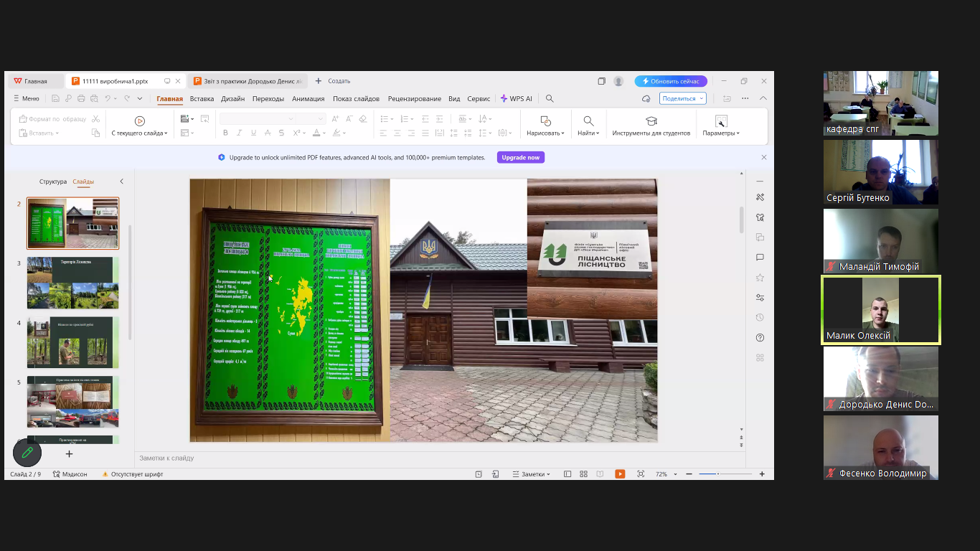980x551 pixels.
Task: Open the Найти dropdown
Action: (x=588, y=133)
